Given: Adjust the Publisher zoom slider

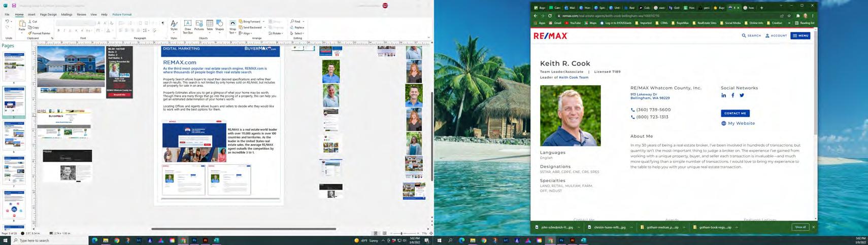Looking at the screenshot, I should (402, 233).
